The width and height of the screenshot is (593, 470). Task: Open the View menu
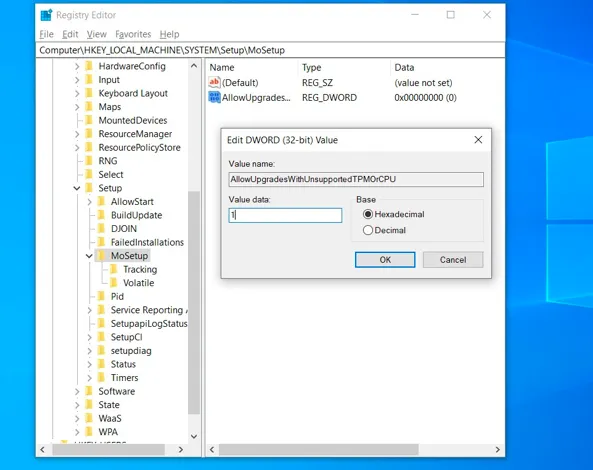point(96,34)
